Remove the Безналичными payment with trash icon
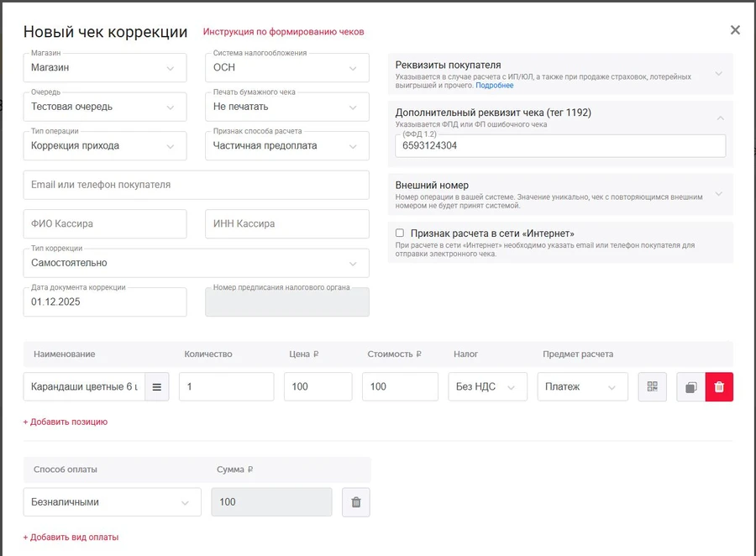The height and width of the screenshot is (556, 756). coord(356,502)
